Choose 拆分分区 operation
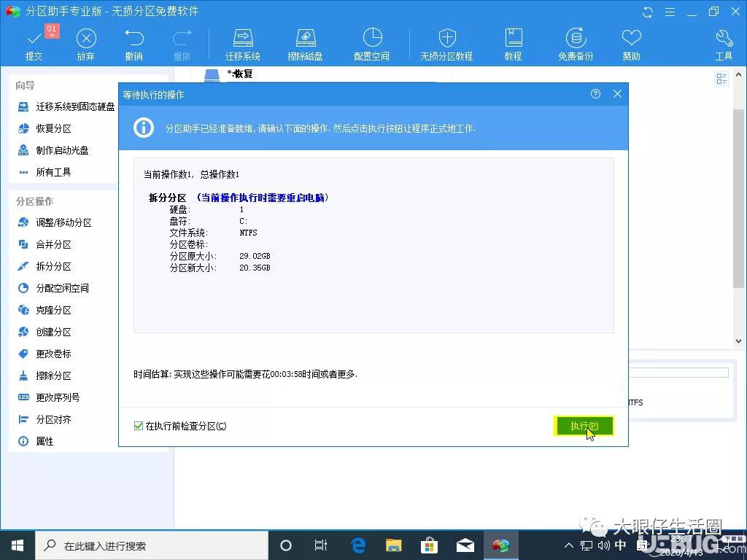Screen dimensions: 747x560 44,266
